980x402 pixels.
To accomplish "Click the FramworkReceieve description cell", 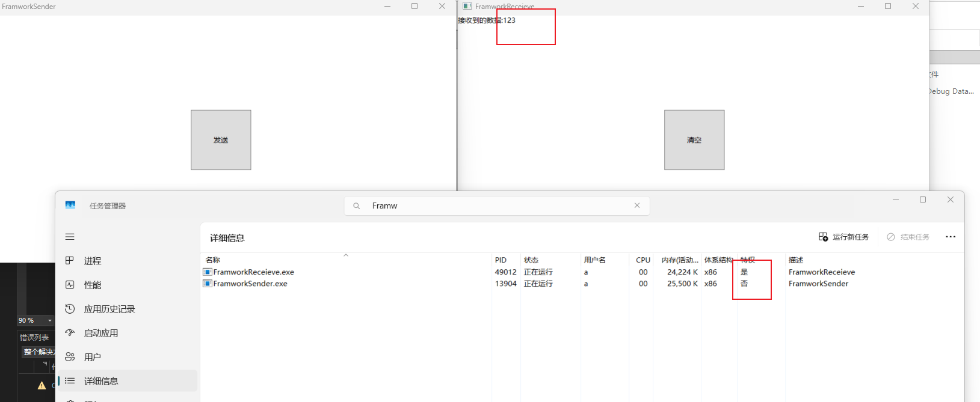I will [822, 272].
